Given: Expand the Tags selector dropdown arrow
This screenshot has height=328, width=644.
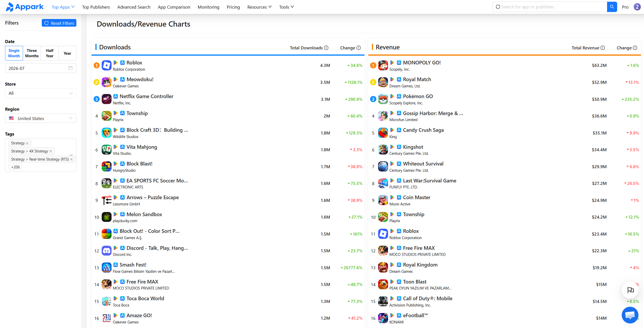Looking at the screenshot, I should (71, 155).
